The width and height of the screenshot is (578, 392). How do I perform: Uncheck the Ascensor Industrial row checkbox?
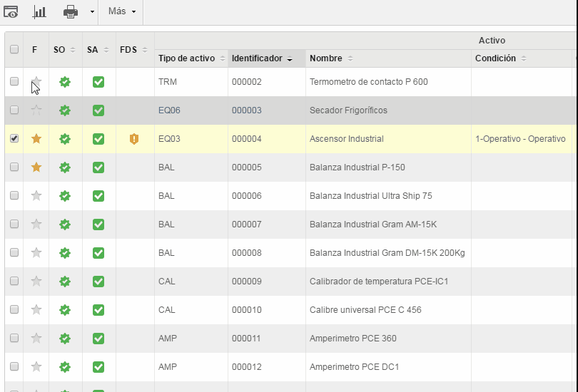pyautogui.click(x=14, y=138)
